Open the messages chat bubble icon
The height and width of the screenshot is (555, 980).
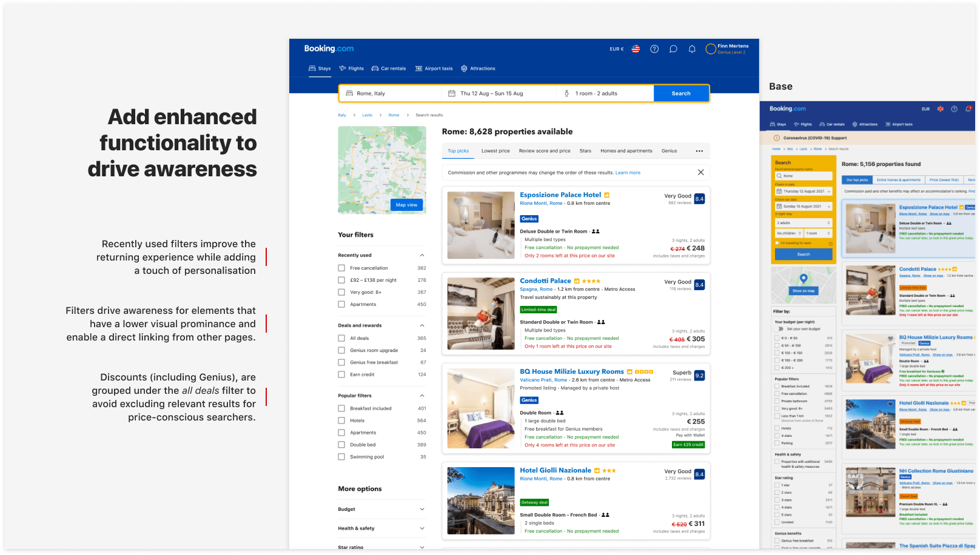point(673,49)
